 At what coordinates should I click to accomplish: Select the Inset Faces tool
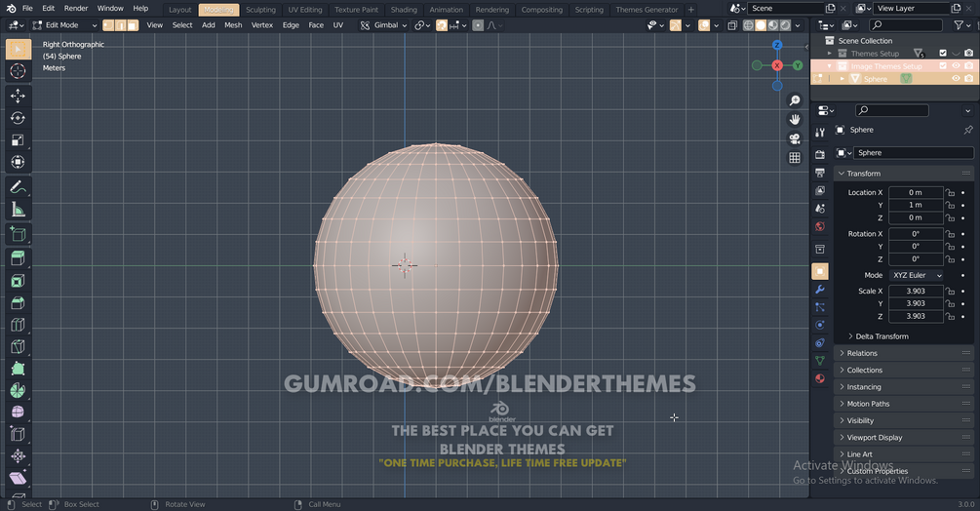coord(19,281)
